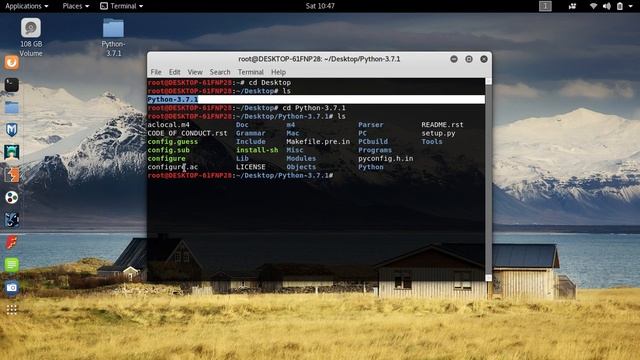Screen dimensions: 640x360
Task: Click the Tools directory name
Action: pos(431,142)
